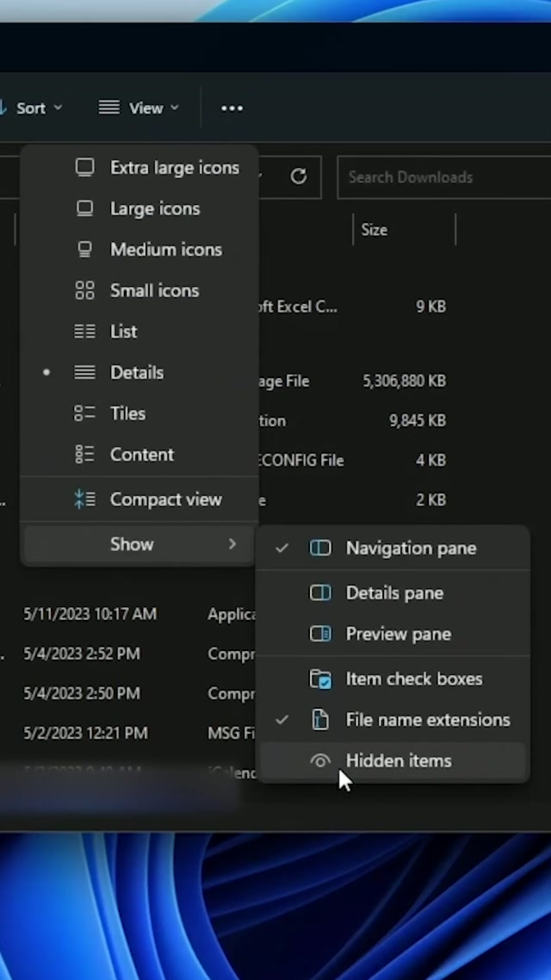Select the List view icon
This screenshot has width=551, height=980.
84,332
